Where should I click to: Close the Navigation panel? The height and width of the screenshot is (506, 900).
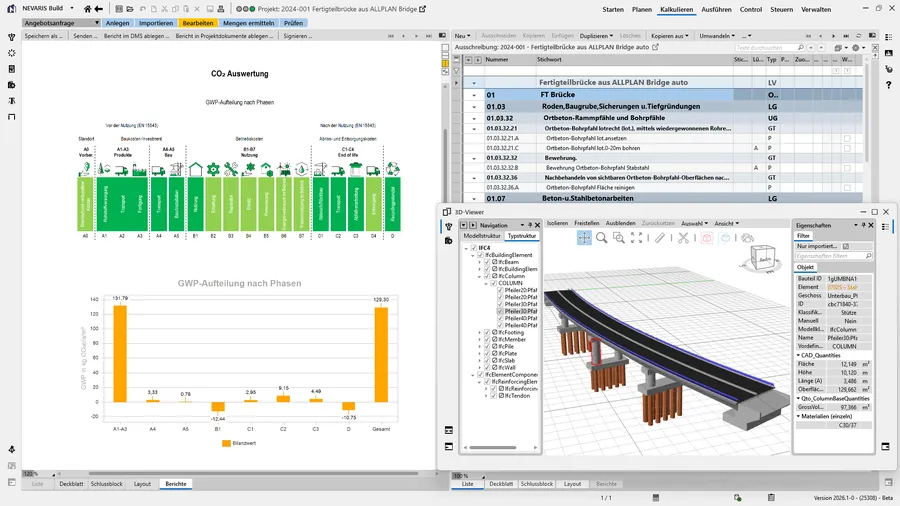(x=537, y=225)
